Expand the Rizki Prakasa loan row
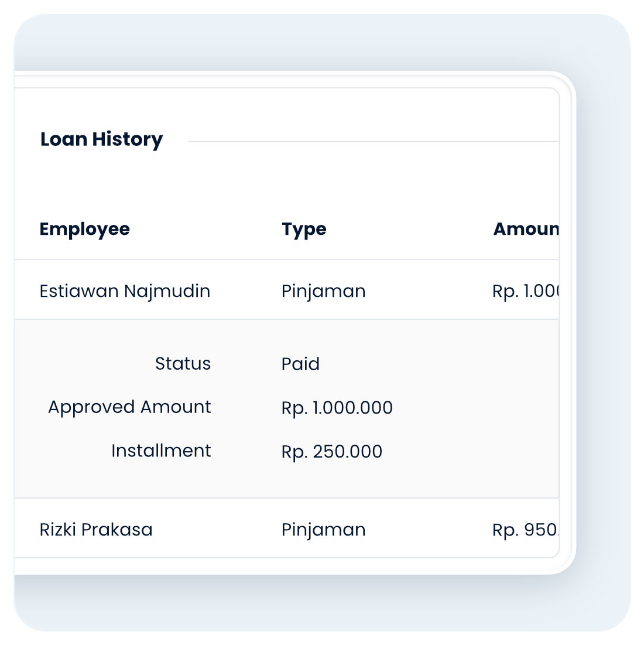 point(96,530)
